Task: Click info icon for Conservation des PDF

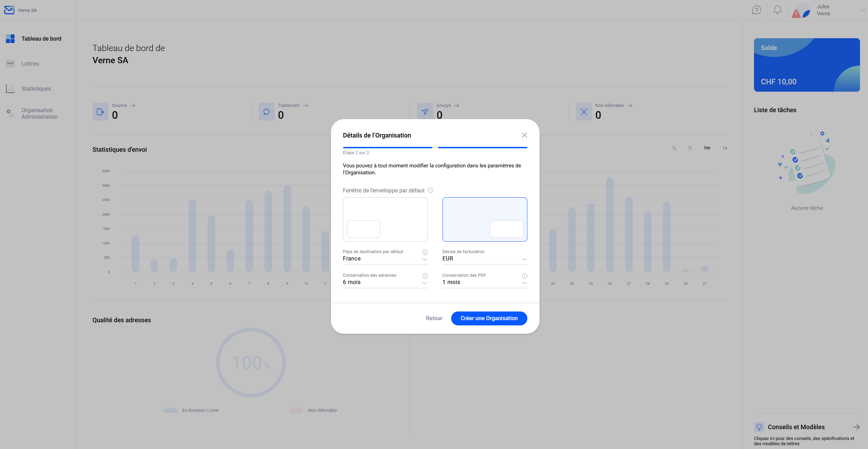Action: pos(525,276)
